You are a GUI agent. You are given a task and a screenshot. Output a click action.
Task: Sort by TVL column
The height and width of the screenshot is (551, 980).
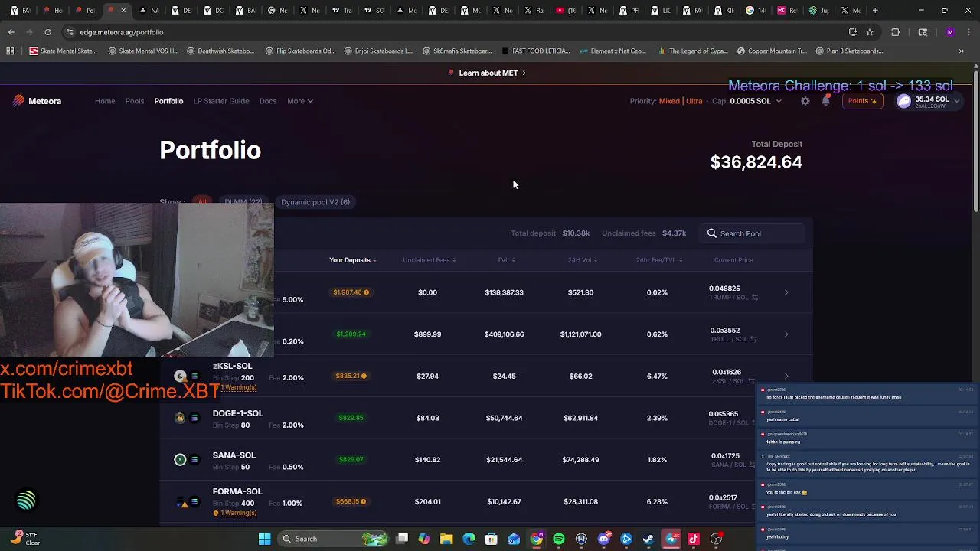pyautogui.click(x=506, y=260)
